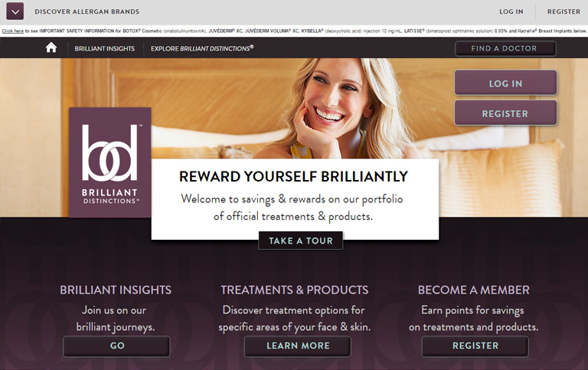Open the 'Click here' safety information link
This screenshot has width=588, height=370.
[13, 31]
